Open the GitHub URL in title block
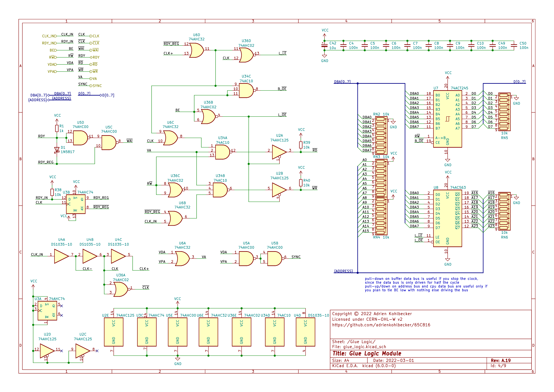Screen dimensions: 554x392 (x=381, y=325)
